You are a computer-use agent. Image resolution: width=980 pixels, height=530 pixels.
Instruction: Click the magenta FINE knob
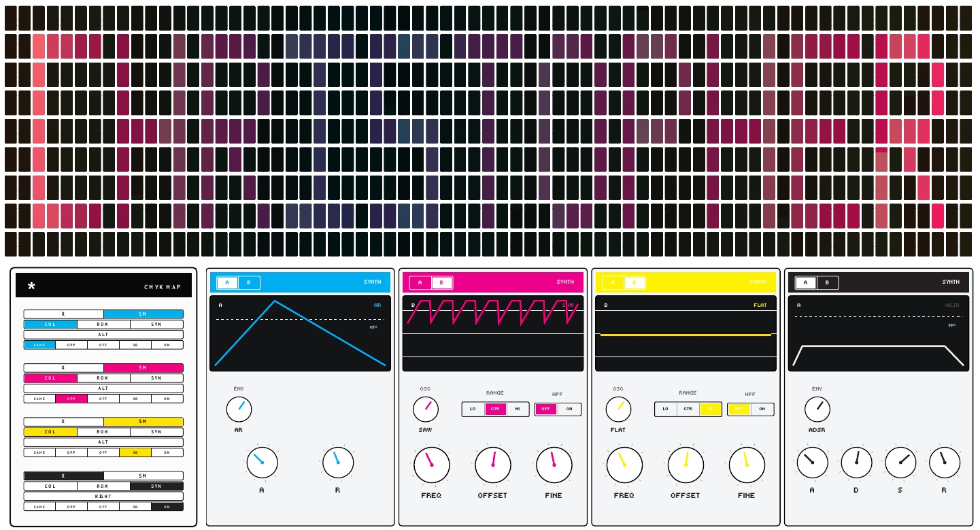[x=554, y=465]
